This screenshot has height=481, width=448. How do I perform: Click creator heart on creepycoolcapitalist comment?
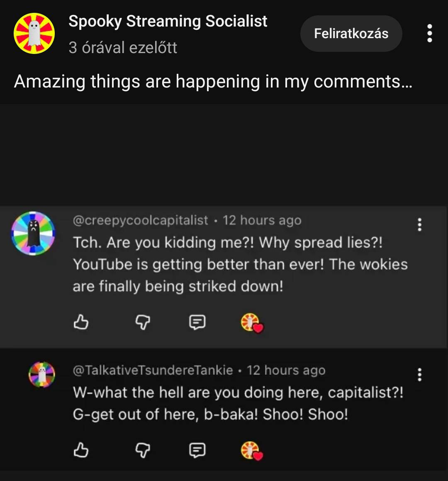click(x=251, y=323)
